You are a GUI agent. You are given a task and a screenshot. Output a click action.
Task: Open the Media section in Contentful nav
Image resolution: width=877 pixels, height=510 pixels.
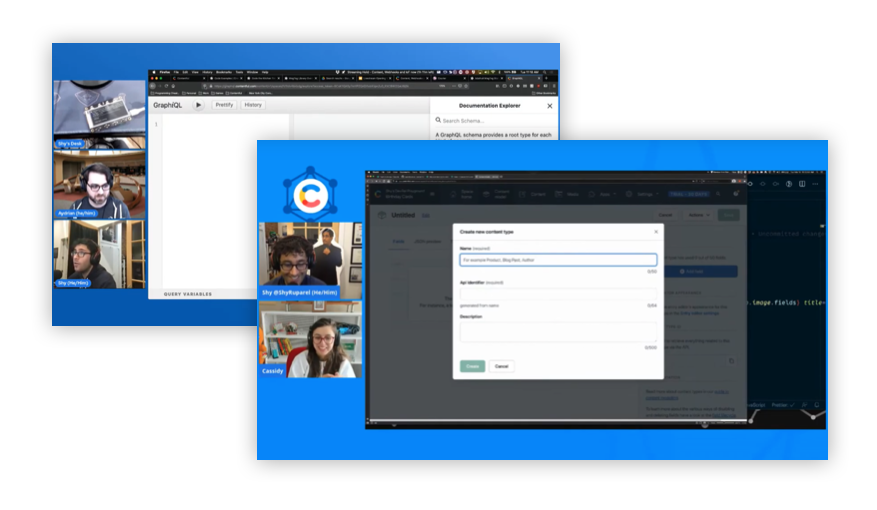[x=568, y=194]
